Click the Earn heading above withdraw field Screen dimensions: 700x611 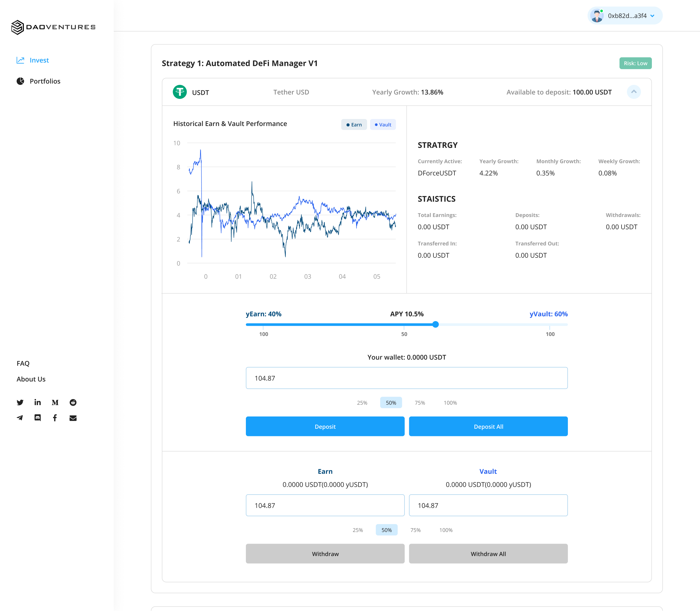(325, 472)
